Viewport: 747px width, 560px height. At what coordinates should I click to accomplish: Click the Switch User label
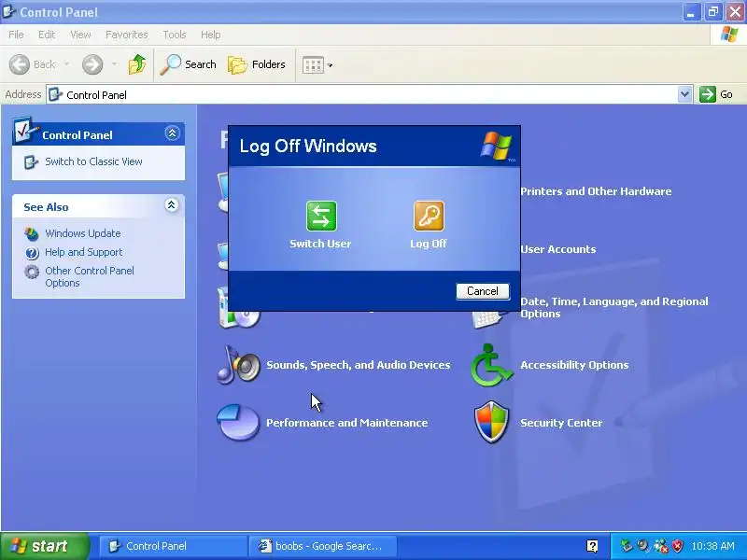click(x=320, y=244)
